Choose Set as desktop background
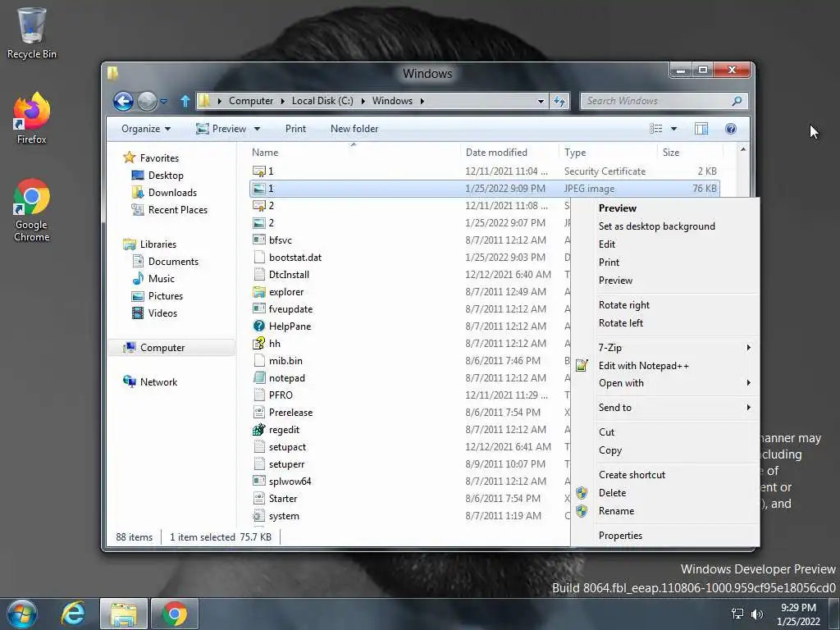The width and height of the screenshot is (840, 630). (x=665, y=226)
